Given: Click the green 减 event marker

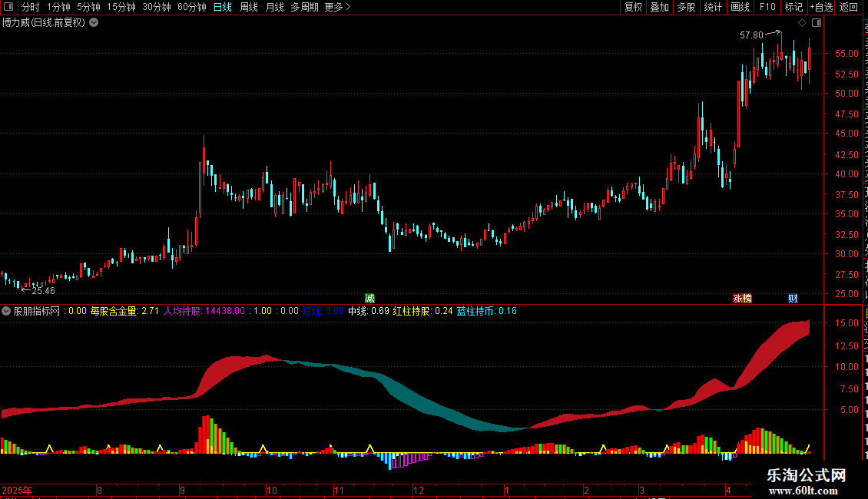Looking at the screenshot, I should pos(369,299).
